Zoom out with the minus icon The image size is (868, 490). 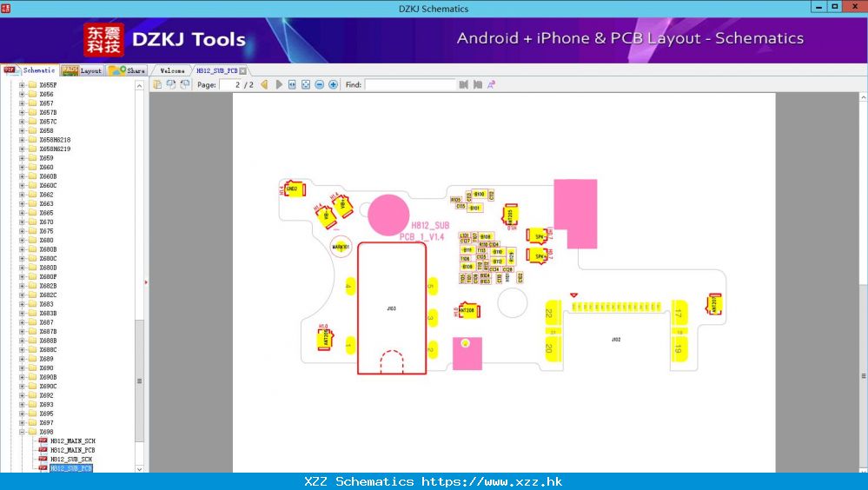[320, 84]
